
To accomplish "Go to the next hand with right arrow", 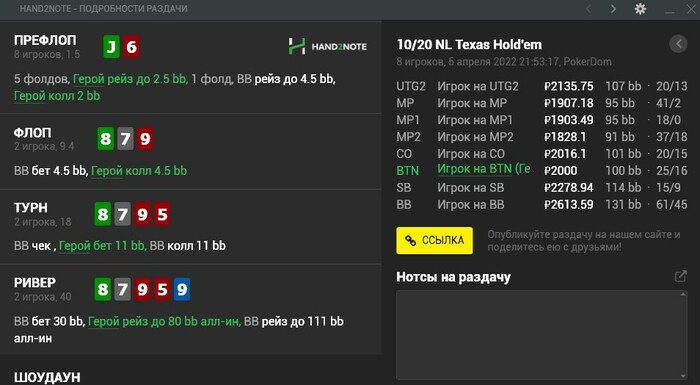I will (x=613, y=9).
